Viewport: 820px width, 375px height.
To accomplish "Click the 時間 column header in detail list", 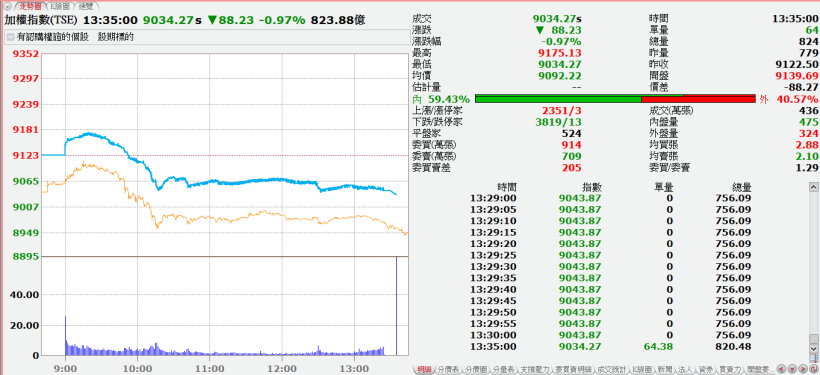I will click(507, 187).
